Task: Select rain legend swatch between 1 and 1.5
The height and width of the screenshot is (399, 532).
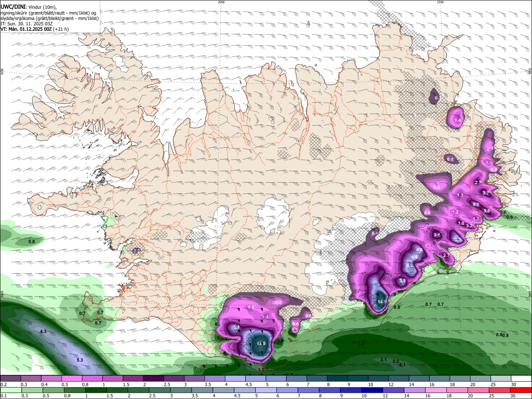Action: pos(96,390)
